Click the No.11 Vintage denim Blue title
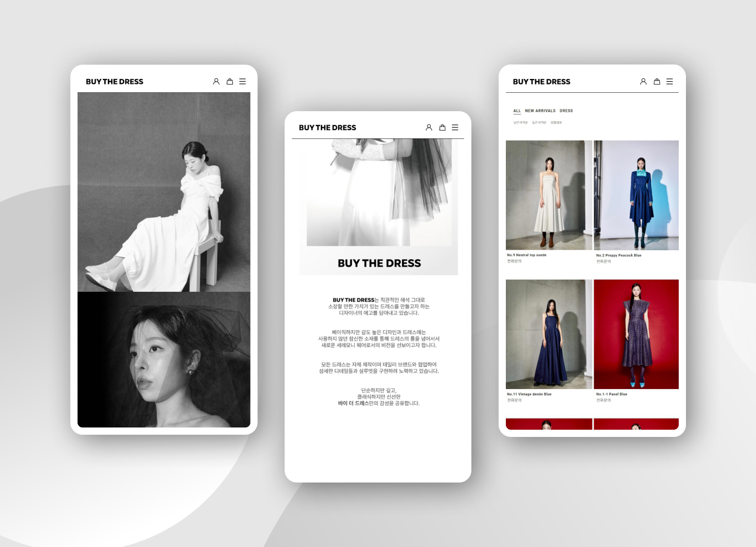The height and width of the screenshot is (547, 756). [x=529, y=394]
